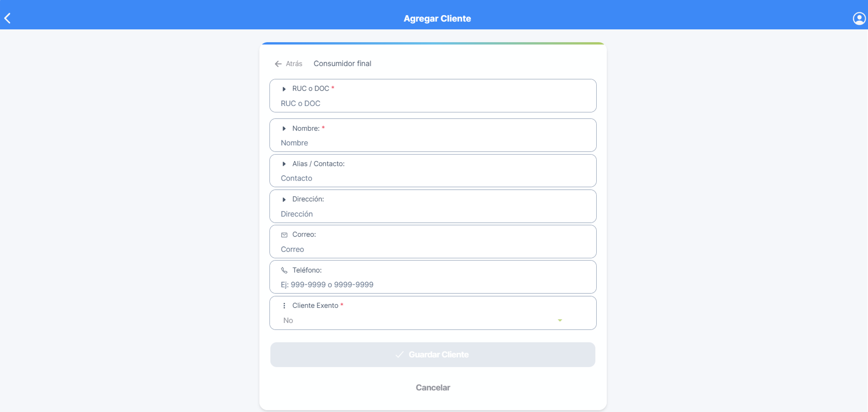Click the Guardar Cliente button
Image resolution: width=868 pixels, height=412 pixels.
[x=433, y=355]
